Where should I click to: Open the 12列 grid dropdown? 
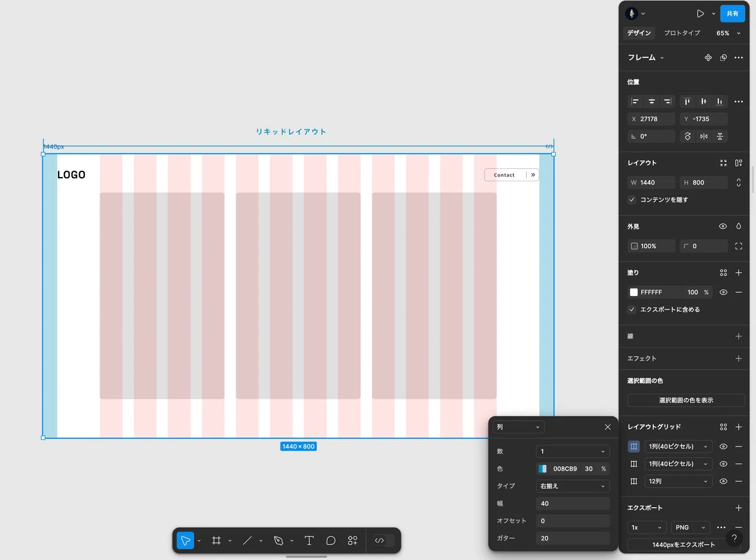pyautogui.click(x=679, y=481)
